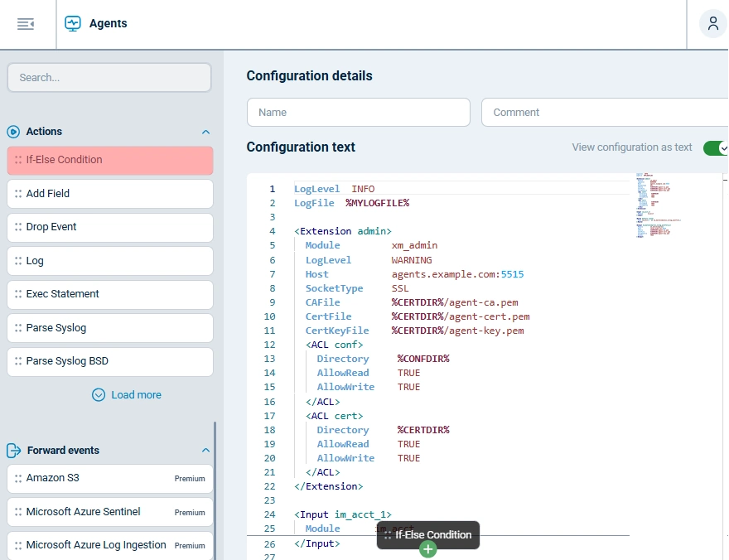Image resolution: width=729 pixels, height=560 pixels.
Task: Collapse the Forward events section chevron
Action: [205, 450]
